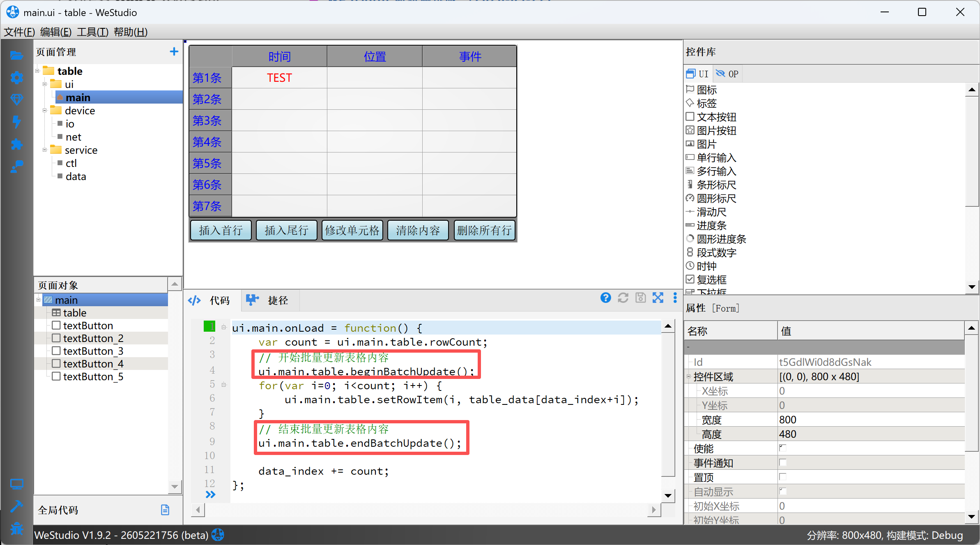The image size is (980, 545).
Task: Open the puzzle-piece plugin sidebar icon
Action: pyautogui.click(x=16, y=144)
